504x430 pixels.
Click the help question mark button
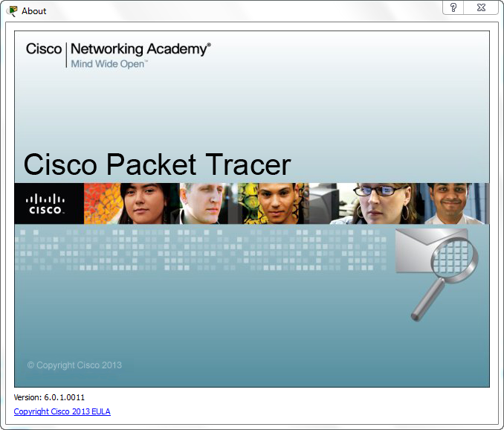pyautogui.click(x=453, y=7)
